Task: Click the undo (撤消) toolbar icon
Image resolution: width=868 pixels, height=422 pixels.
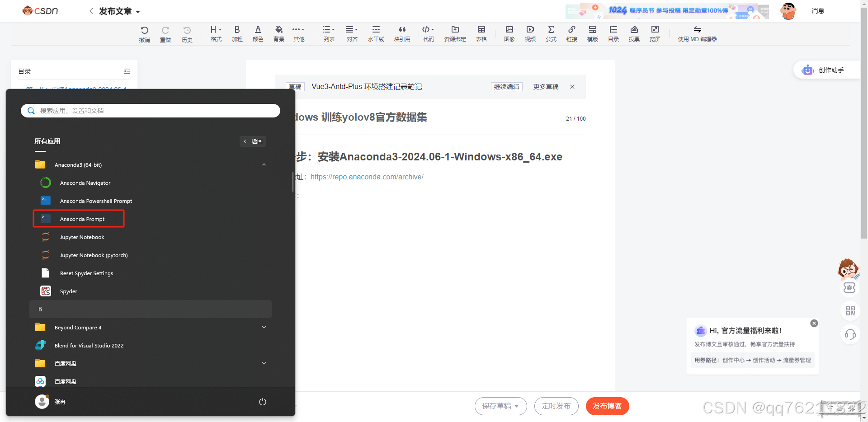Action: (144, 34)
